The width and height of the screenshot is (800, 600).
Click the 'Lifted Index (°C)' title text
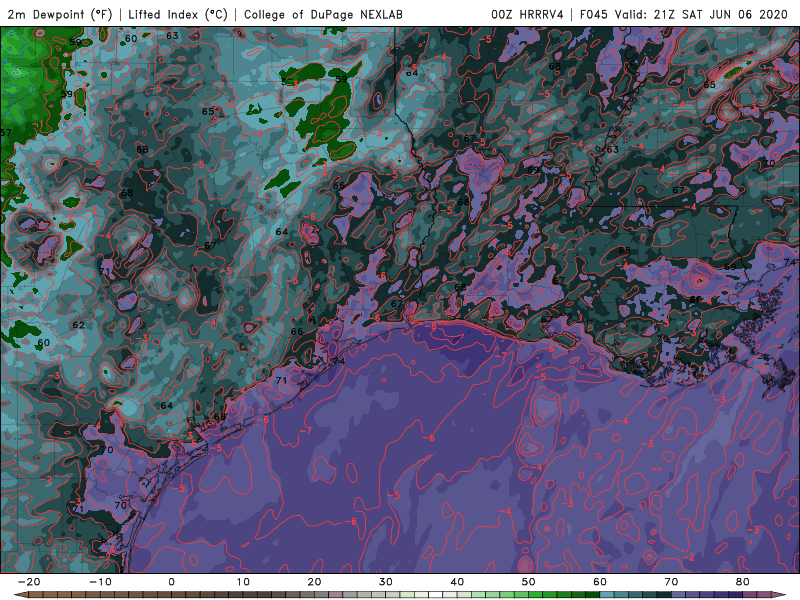pos(178,15)
